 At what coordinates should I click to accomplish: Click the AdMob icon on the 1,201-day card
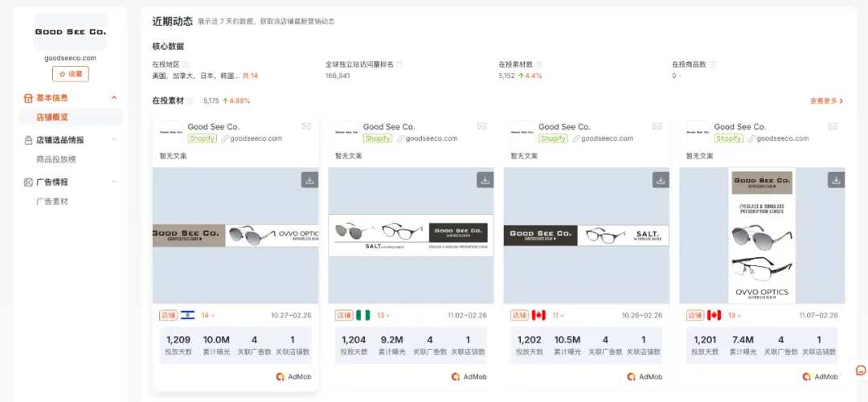click(807, 376)
